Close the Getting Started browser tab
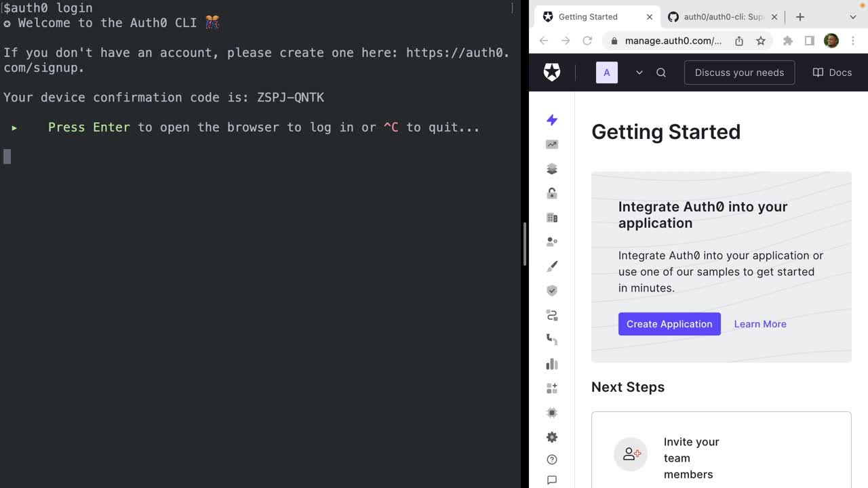868x488 pixels. coord(650,17)
